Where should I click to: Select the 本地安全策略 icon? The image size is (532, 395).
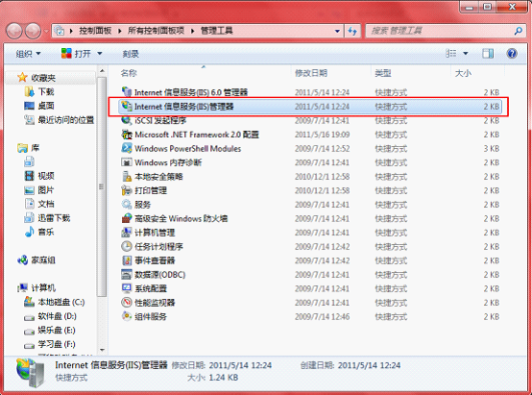click(x=127, y=176)
